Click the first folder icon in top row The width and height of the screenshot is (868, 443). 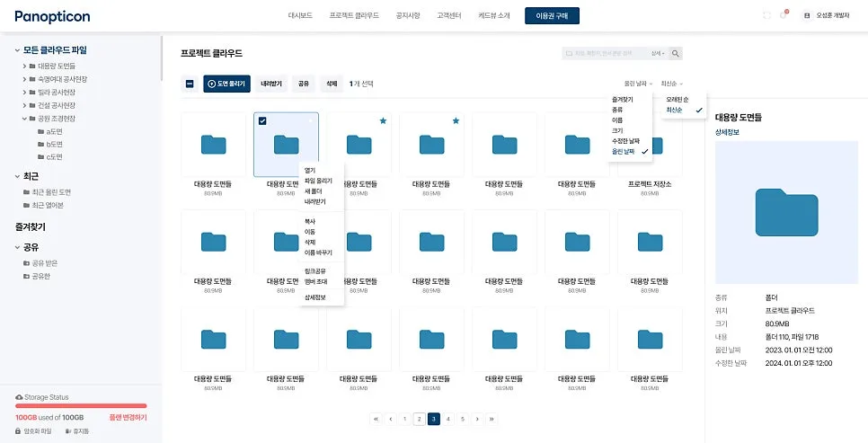(213, 145)
